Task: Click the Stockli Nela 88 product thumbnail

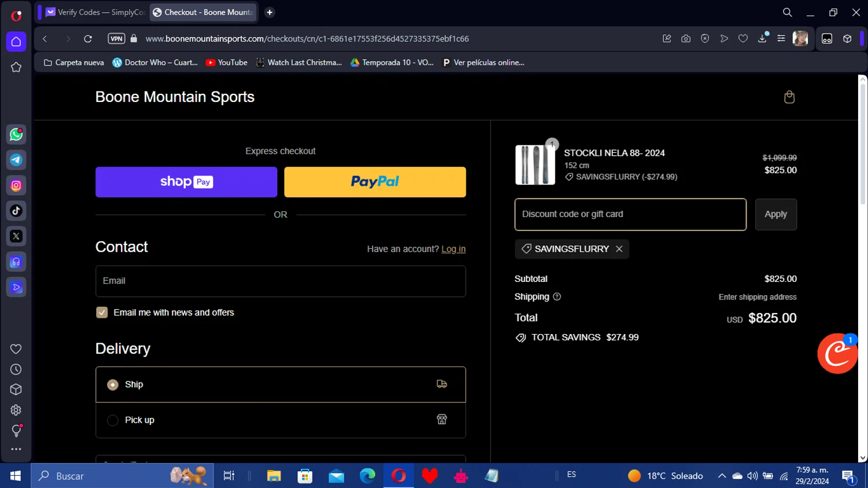Action: tap(535, 165)
